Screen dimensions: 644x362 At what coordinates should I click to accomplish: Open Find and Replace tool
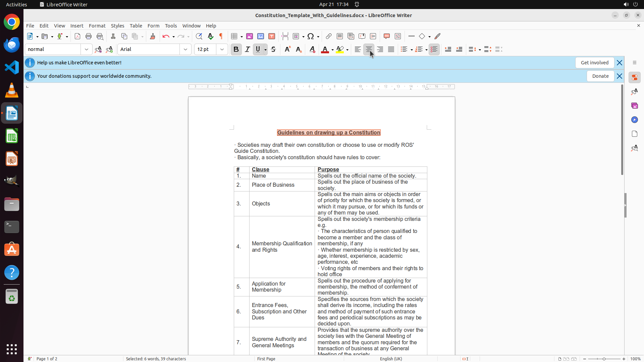(x=199, y=36)
